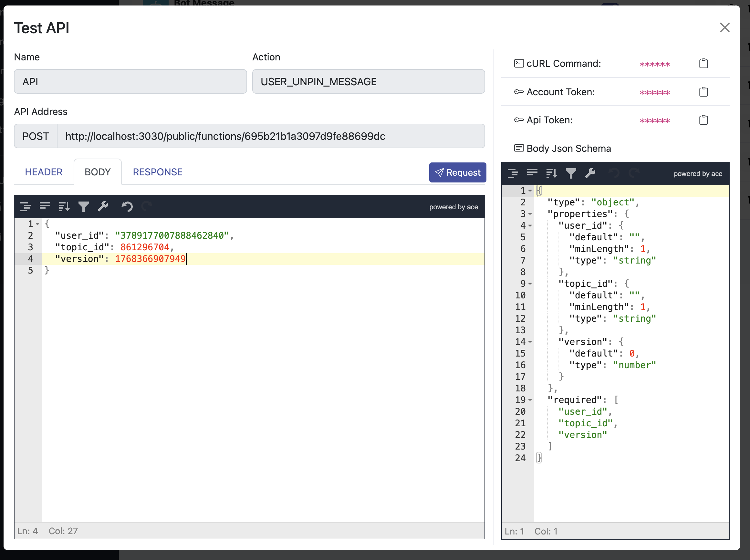Copy the Account Token value
The height and width of the screenshot is (560, 750).
[703, 92]
